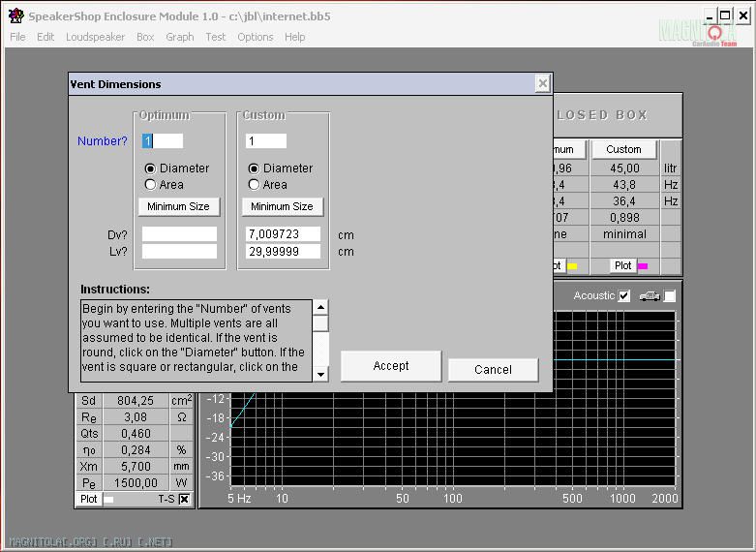Image resolution: width=756 pixels, height=552 pixels.
Task: Click the Re value 3,08
Action: pyautogui.click(x=136, y=416)
